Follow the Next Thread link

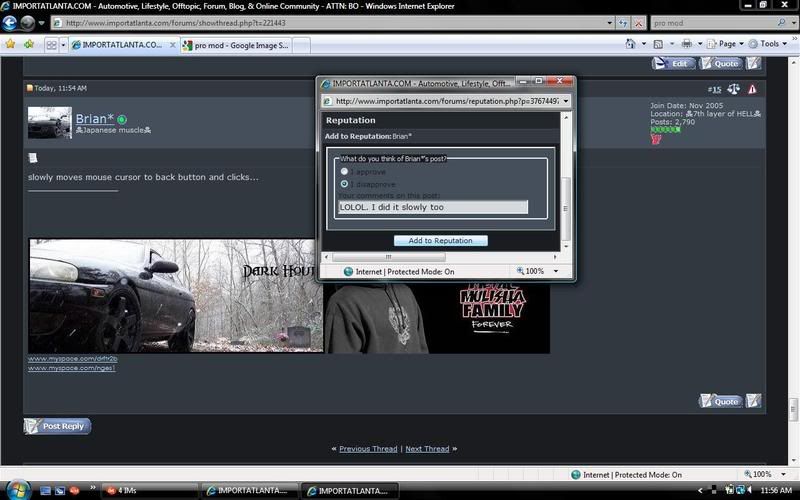pyautogui.click(x=427, y=449)
